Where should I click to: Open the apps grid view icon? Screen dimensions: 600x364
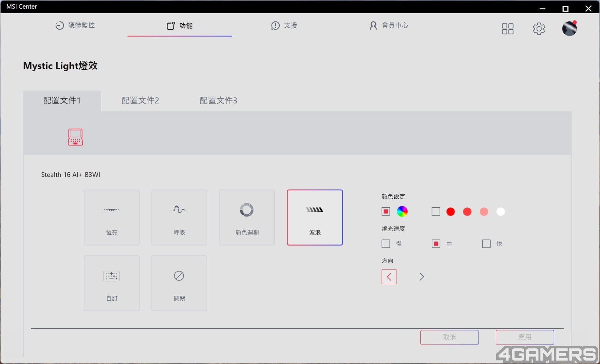click(x=508, y=29)
